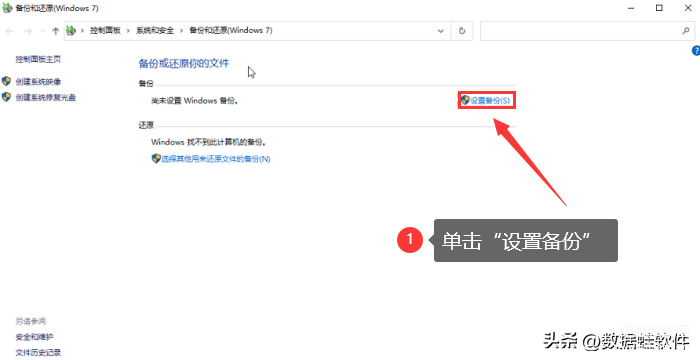The width and height of the screenshot is (700, 360).
Task: Click the 还原 section label
Action: [x=146, y=125]
